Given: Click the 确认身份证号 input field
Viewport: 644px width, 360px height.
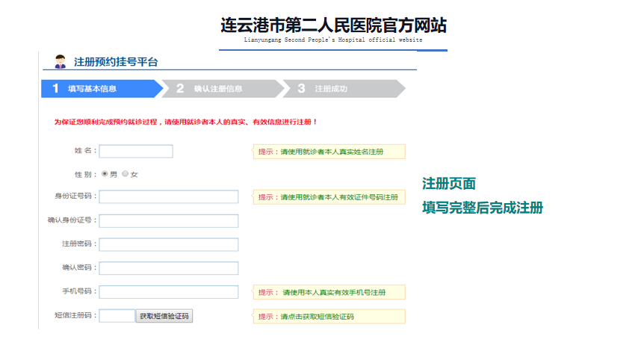Looking at the screenshot, I should tap(168, 221).
